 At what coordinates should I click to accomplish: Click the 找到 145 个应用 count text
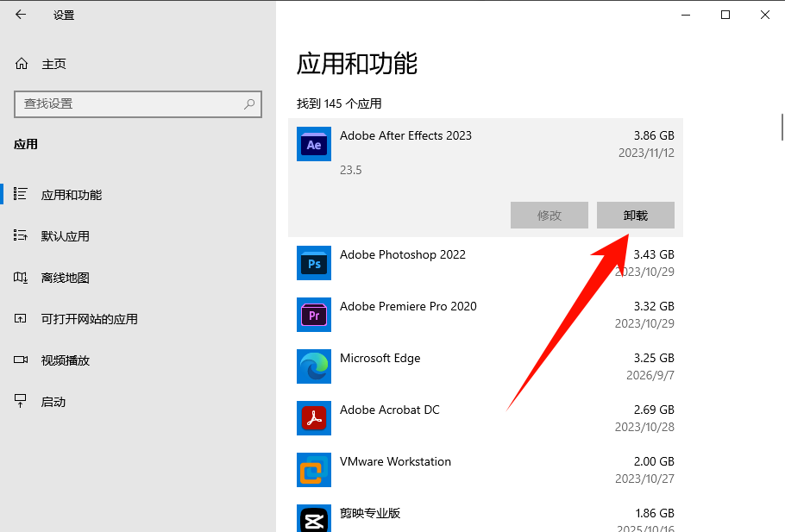[x=339, y=103]
